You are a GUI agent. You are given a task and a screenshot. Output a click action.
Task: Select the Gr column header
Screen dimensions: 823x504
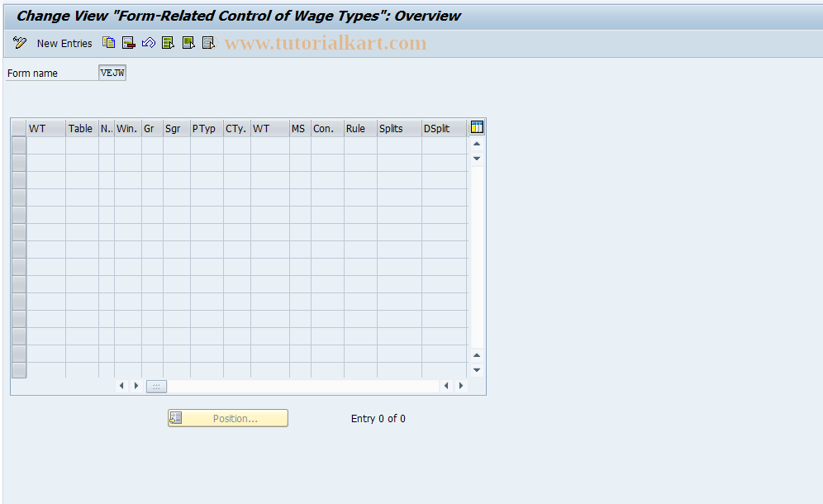[152, 129]
